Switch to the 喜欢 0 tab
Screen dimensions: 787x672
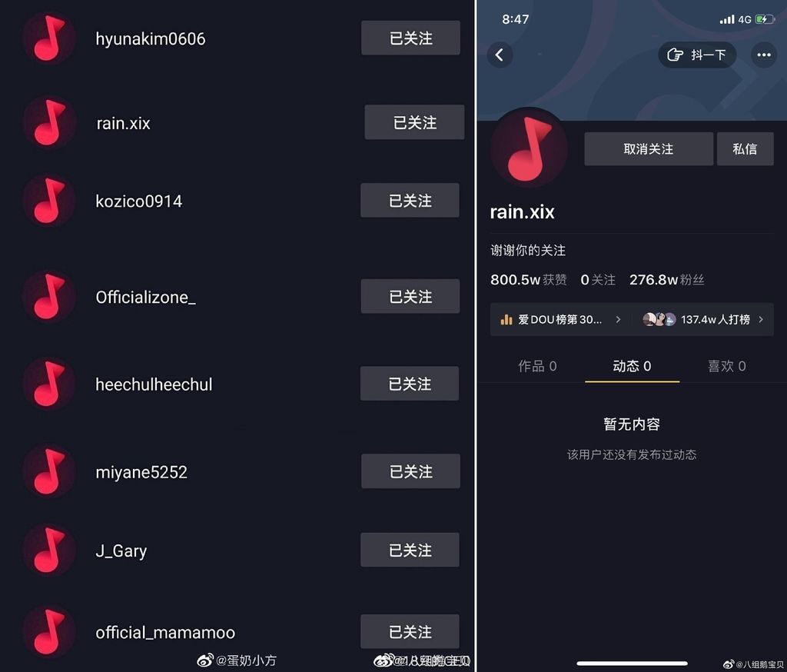coord(726,366)
